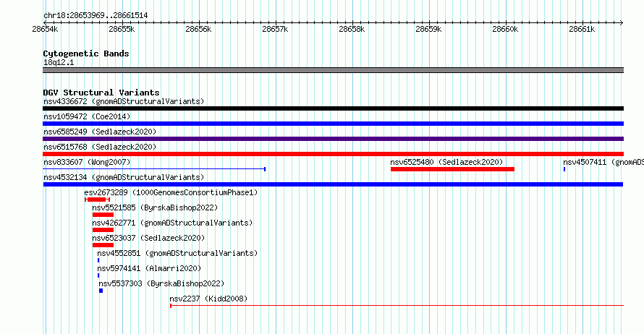Select nsv5974141 (Almarri2020) label
Screen dimensions: 644x334
(x=149, y=268)
